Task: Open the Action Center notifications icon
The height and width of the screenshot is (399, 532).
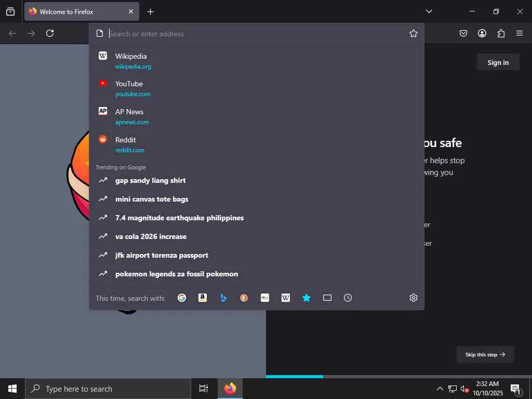Action: (x=516, y=389)
